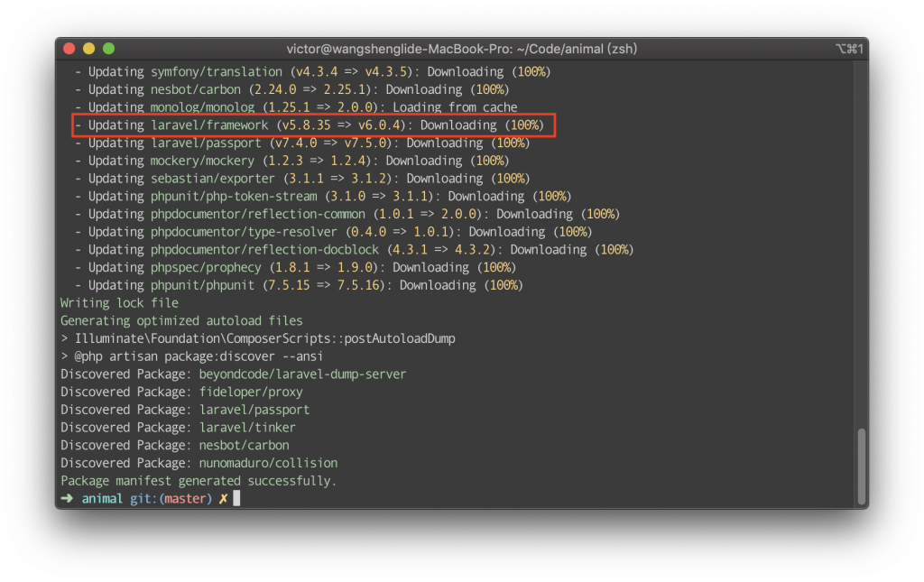Click discovered package laravel/passport

click(254, 410)
